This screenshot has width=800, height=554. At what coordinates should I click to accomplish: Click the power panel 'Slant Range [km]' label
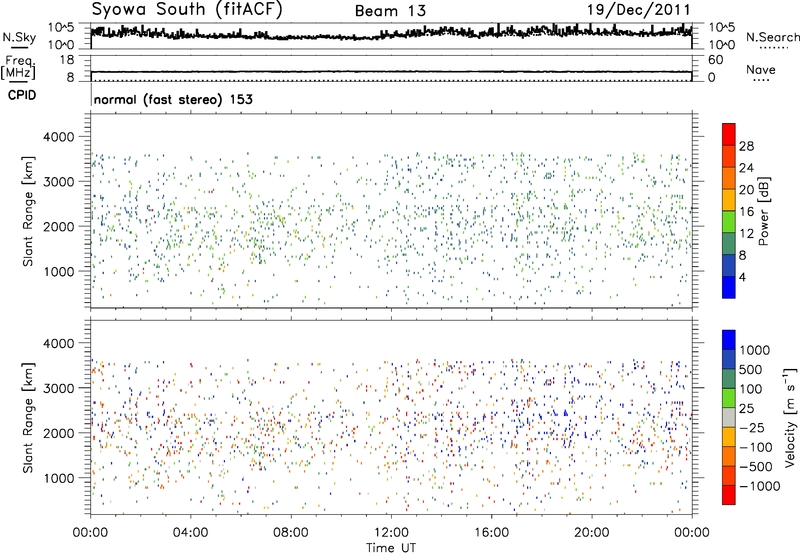point(28,211)
